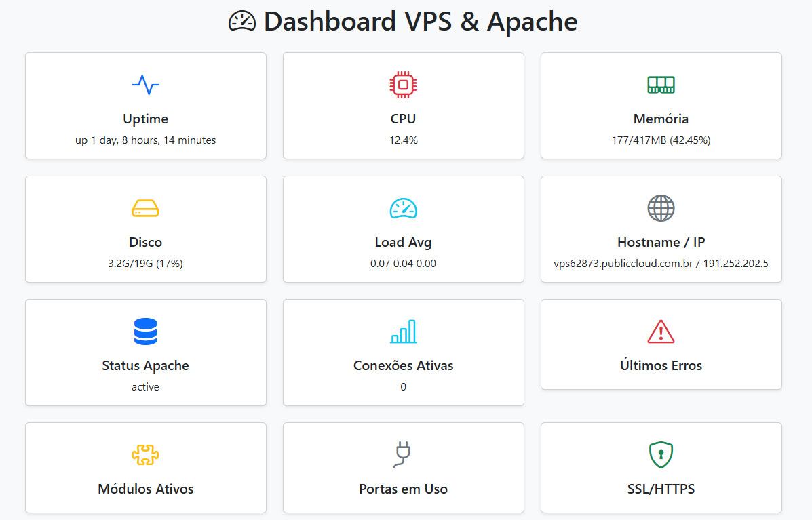812x520 pixels.
Task: Select the Apache status 'active' label
Action: [145, 386]
